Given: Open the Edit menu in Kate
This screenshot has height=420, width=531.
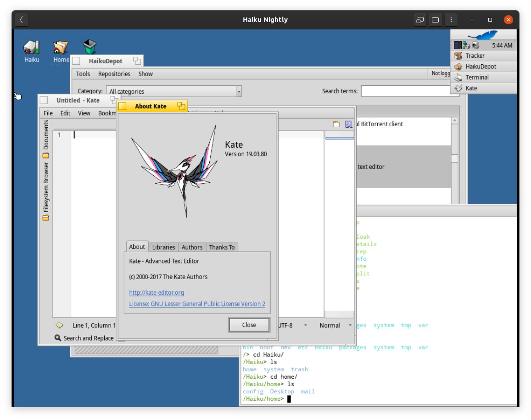Looking at the screenshot, I should [65, 113].
